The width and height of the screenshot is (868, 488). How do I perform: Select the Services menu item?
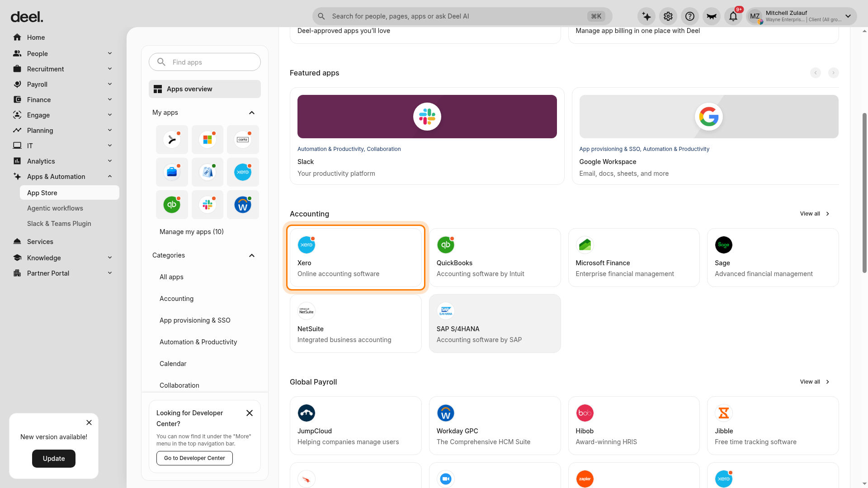63,241
